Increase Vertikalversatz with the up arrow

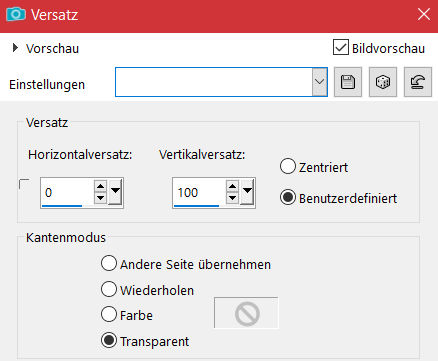[x=232, y=186]
